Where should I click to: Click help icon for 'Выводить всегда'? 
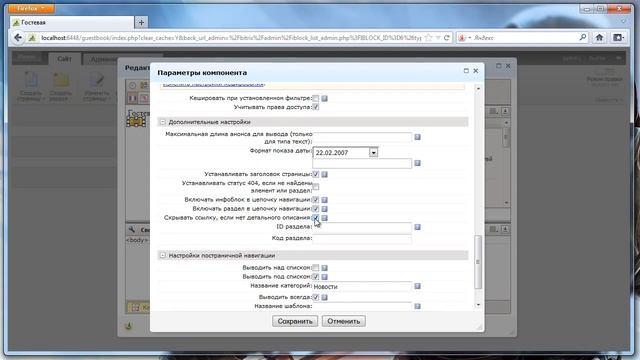coord(324,297)
